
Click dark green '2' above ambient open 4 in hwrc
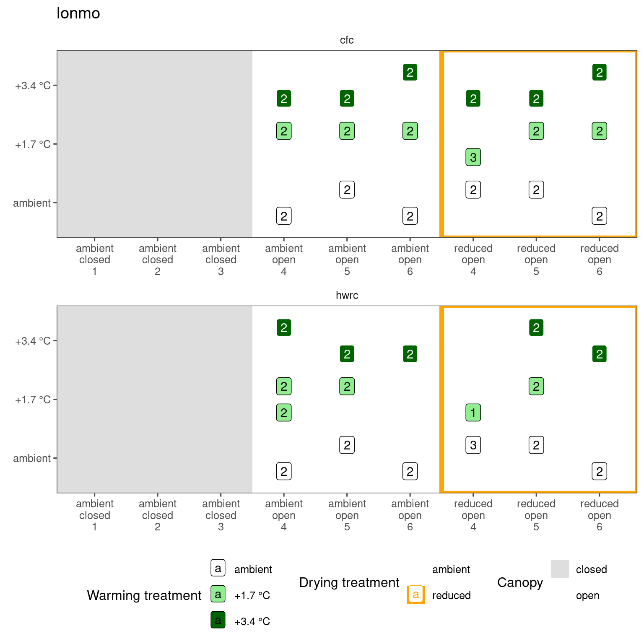point(284,327)
